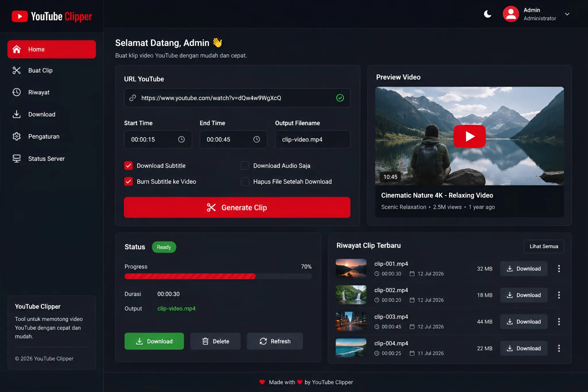Viewport: 588px width, 392px height.
Task: Click the Ready status badge
Action: 164,247
